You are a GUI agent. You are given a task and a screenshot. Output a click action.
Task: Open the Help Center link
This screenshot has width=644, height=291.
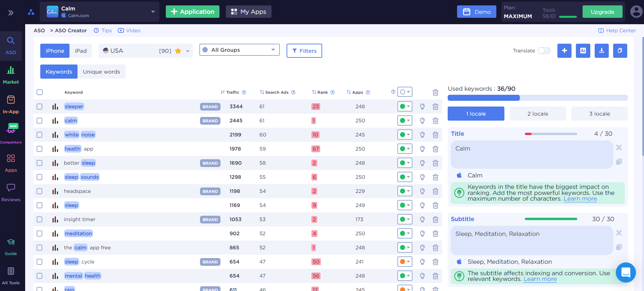point(617,31)
